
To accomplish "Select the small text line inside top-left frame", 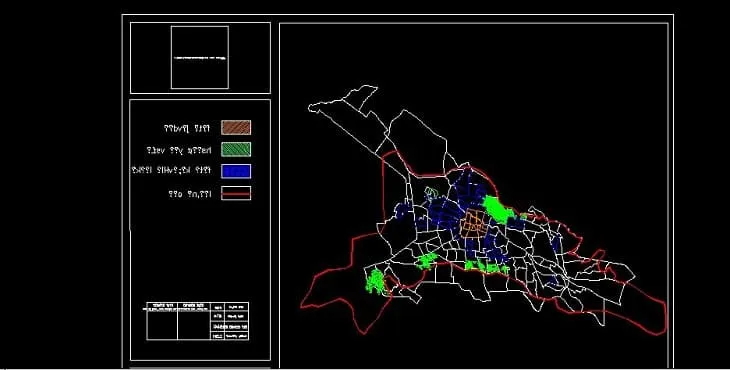I will click(x=200, y=58).
